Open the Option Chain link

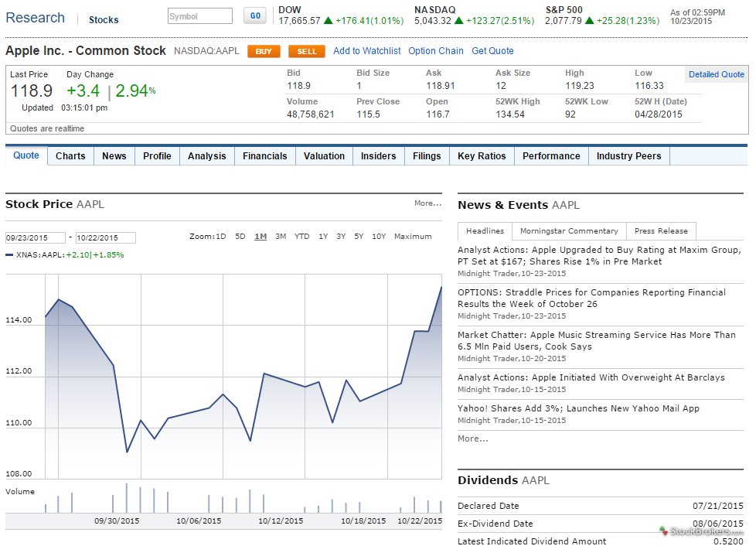[x=436, y=50]
